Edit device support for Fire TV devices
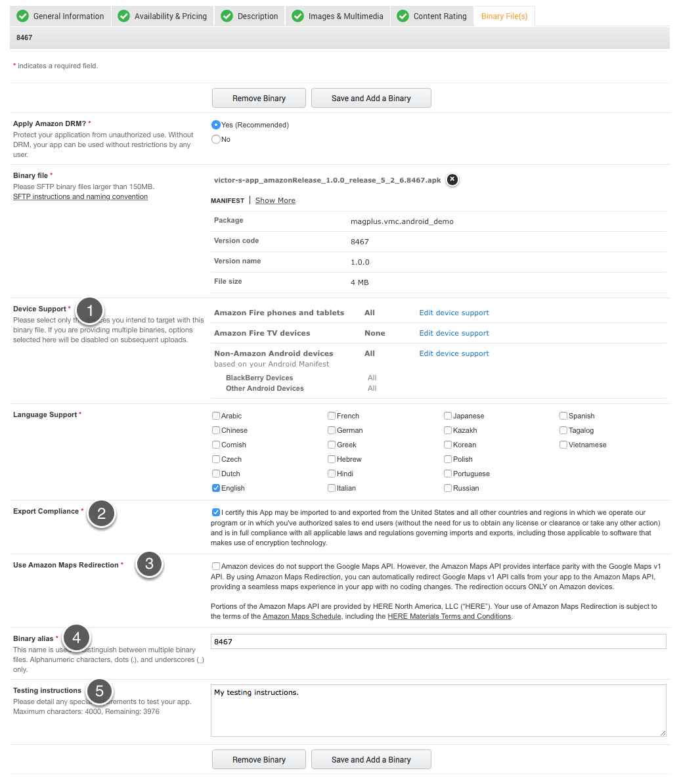 [x=454, y=333]
